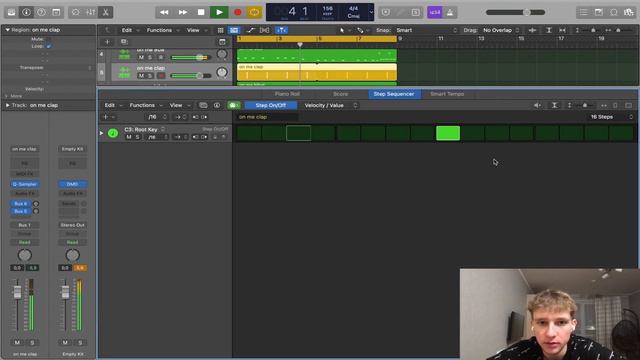
Task: Adjust the on me clap channel strip fader
Action: 17,292
